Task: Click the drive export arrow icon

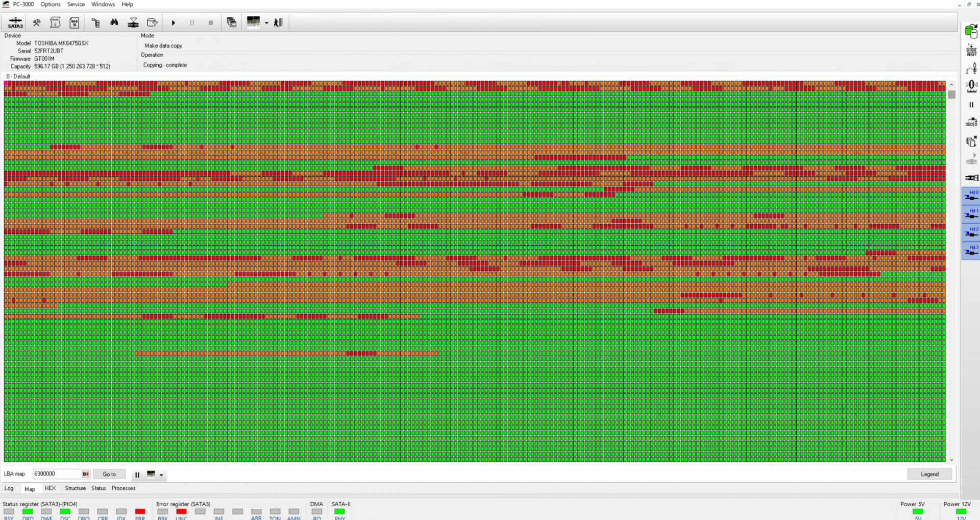Action: tap(152, 22)
